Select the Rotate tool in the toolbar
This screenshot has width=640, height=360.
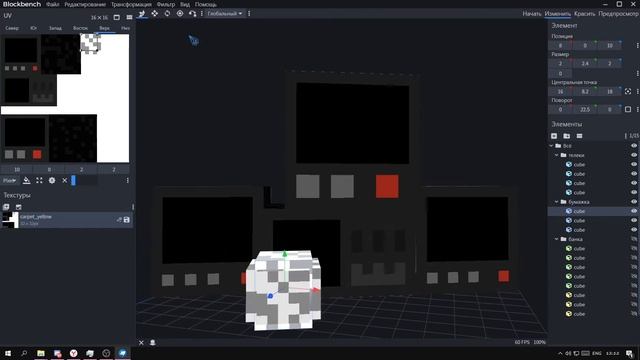167,13
